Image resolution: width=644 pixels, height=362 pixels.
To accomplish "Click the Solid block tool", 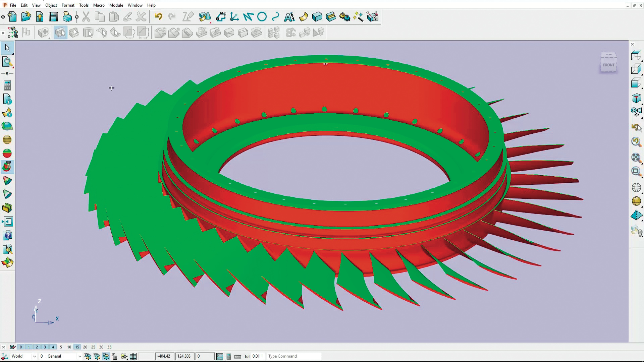I will click(x=317, y=17).
